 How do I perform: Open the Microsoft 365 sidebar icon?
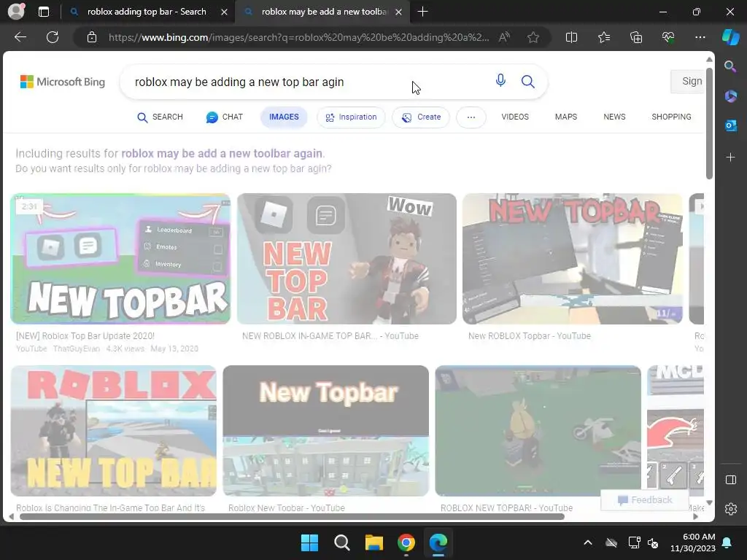[730, 96]
